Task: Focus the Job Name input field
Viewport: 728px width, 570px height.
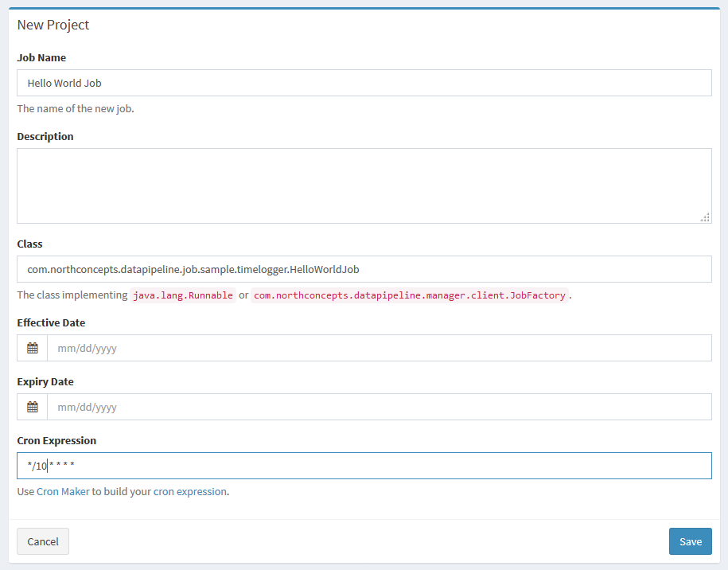Action: point(364,83)
